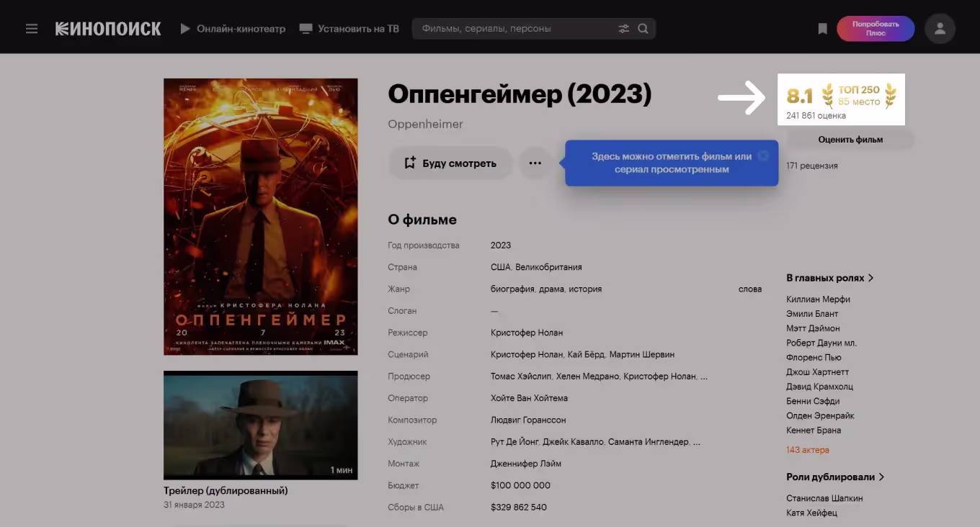Open search filter settings icon

pyautogui.click(x=623, y=29)
